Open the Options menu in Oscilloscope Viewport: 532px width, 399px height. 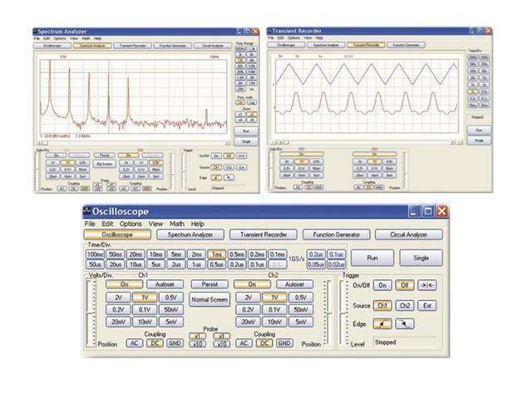point(131,224)
